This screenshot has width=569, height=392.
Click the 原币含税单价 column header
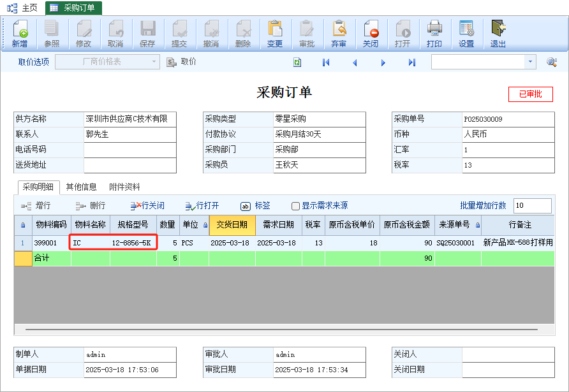[x=352, y=225]
